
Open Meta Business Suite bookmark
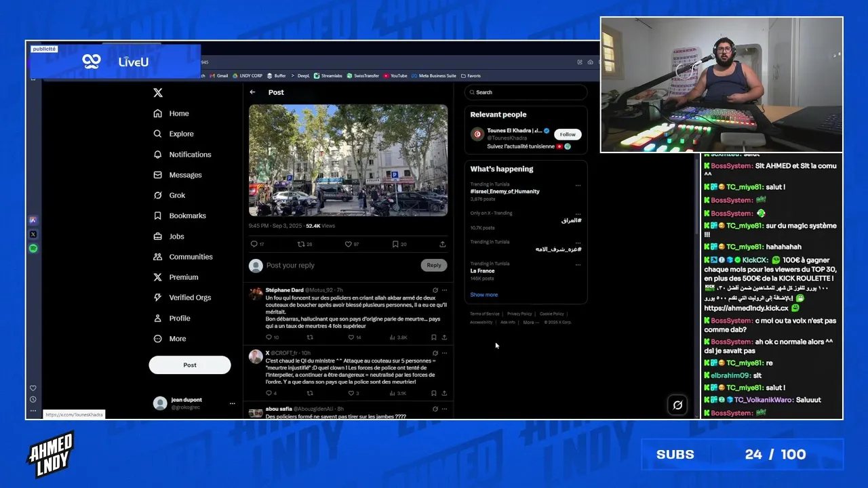tap(434, 76)
